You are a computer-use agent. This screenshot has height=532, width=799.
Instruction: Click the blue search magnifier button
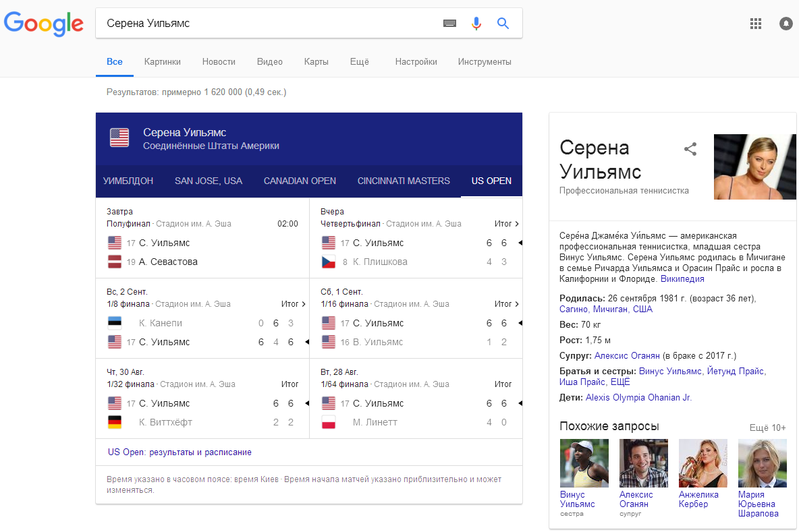503,24
